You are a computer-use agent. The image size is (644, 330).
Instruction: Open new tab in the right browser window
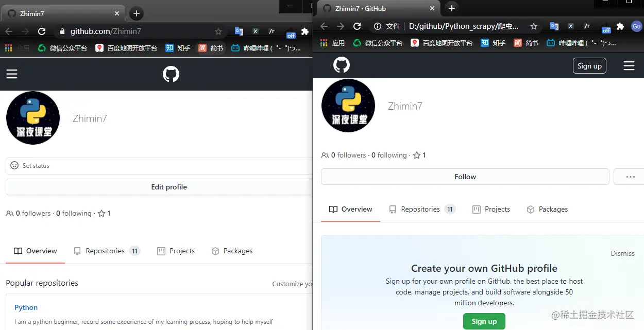click(451, 8)
